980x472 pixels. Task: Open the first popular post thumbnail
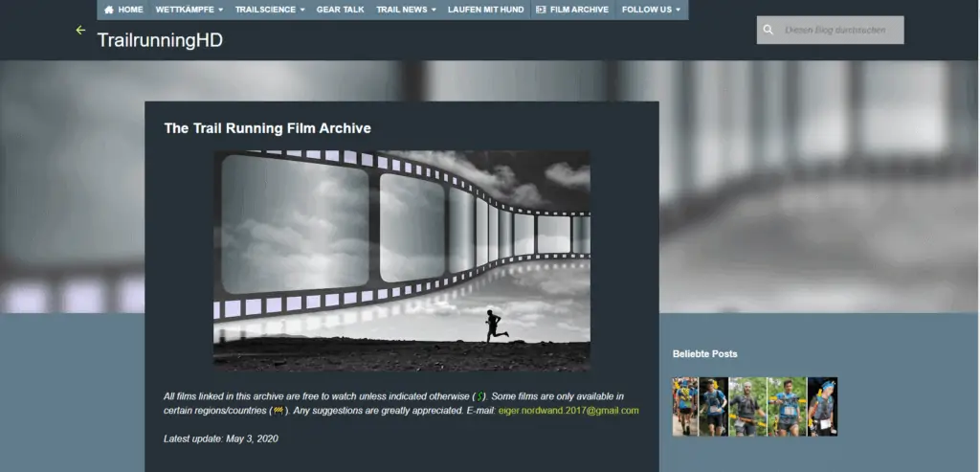(684, 407)
